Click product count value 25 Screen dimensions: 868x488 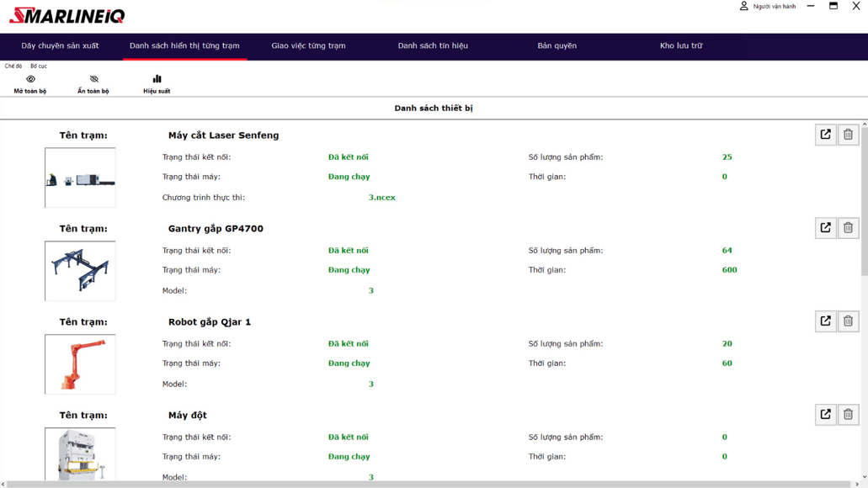click(x=727, y=157)
